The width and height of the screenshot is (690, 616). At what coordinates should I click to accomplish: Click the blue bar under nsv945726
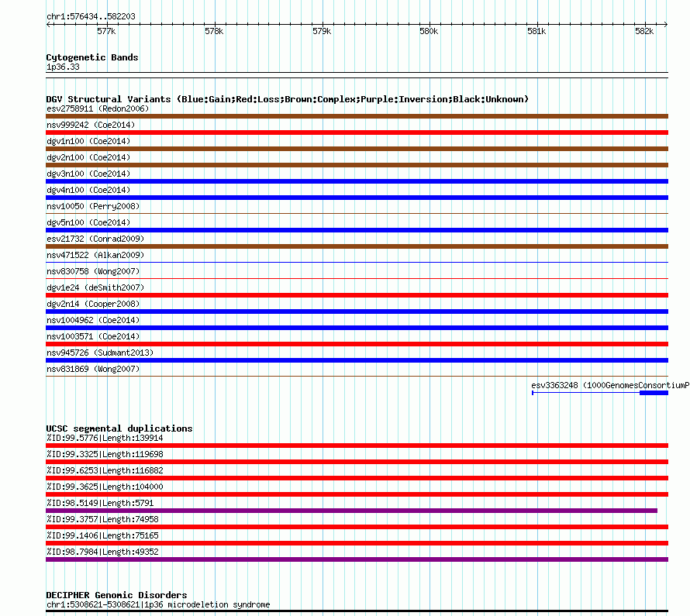357,360
